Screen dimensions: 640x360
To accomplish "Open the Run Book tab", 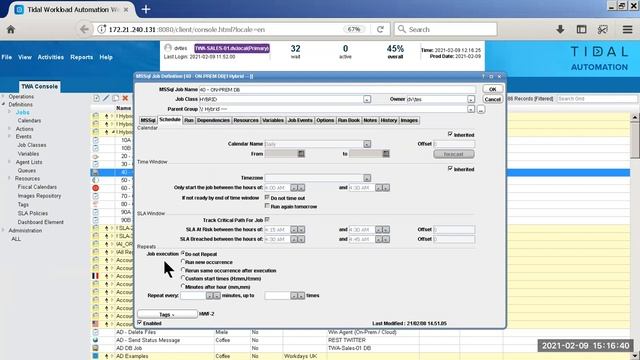I will [349, 120].
